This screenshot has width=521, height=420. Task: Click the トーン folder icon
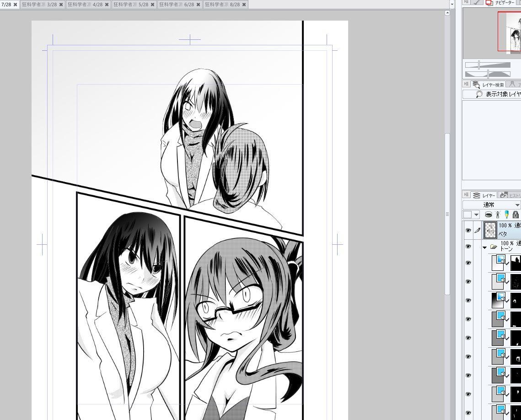(494, 247)
